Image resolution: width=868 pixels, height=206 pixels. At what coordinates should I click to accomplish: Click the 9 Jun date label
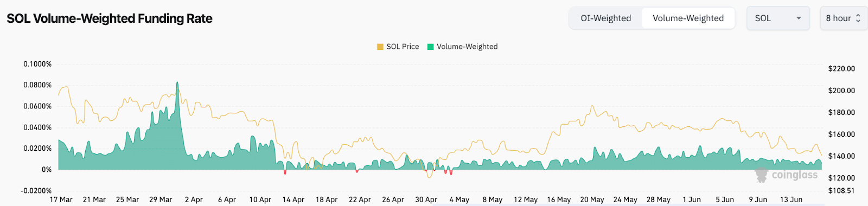(758, 199)
